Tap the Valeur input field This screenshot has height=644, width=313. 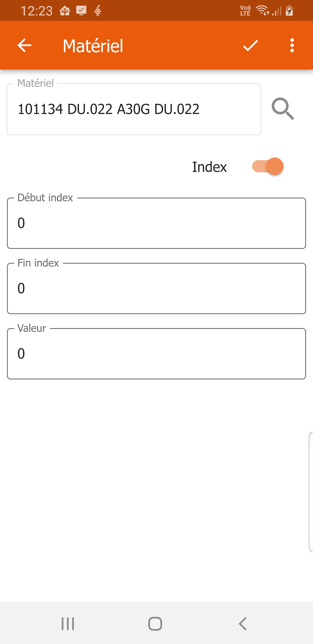(x=156, y=354)
